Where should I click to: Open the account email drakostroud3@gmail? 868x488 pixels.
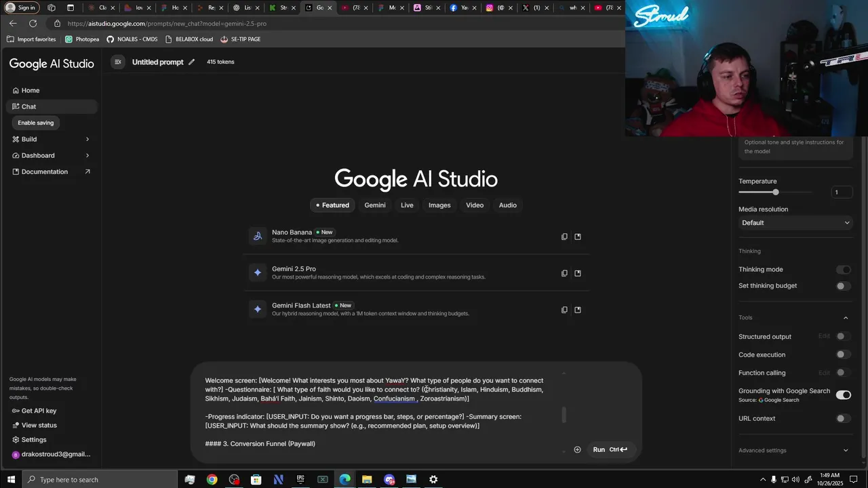coord(52,454)
